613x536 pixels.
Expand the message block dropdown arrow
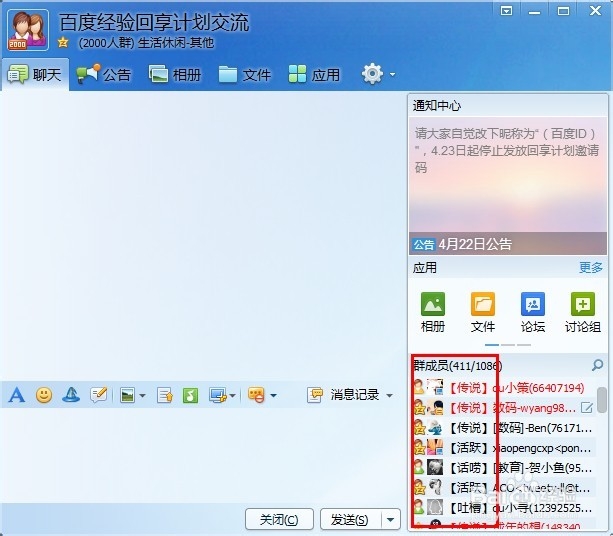tap(273, 396)
